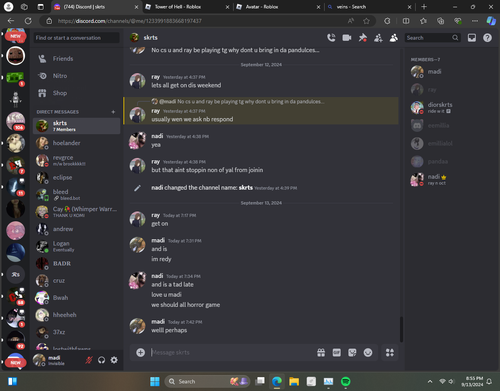Open the DM with eclipse
The width and height of the screenshot is (500, 391).
pyautogui.click(x=77, y=177)
